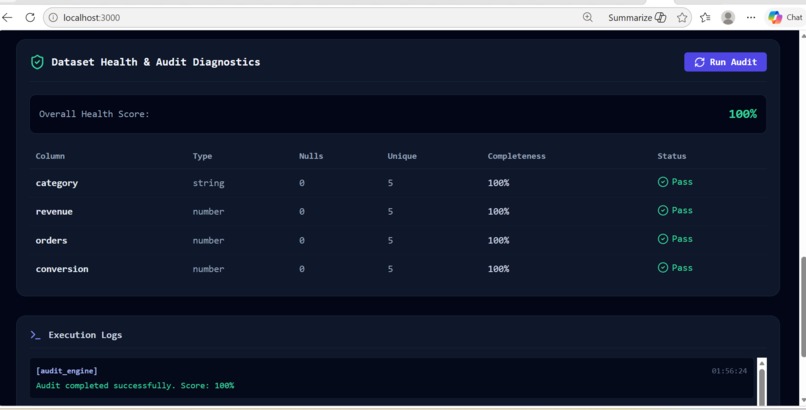Select the conversion column name cell
This screenshot has height=410, width=806.
62,269
